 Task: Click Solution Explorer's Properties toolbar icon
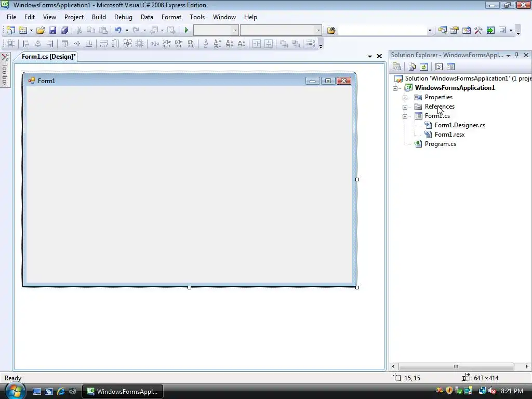(x=397, y=66)
